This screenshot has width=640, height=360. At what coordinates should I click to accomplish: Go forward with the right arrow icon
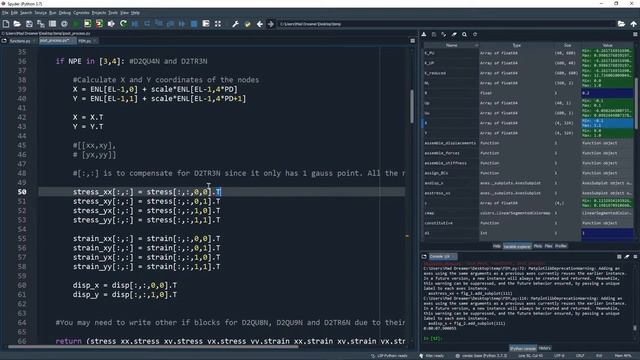[271, 24]
